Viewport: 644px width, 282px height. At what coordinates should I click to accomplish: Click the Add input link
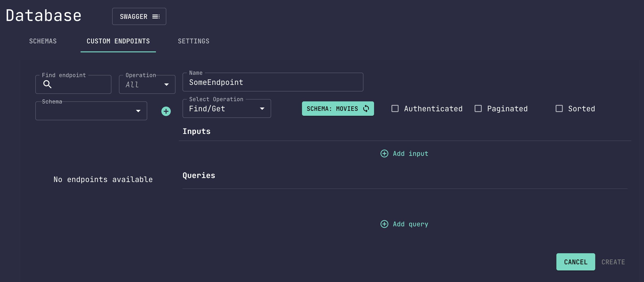404,153
